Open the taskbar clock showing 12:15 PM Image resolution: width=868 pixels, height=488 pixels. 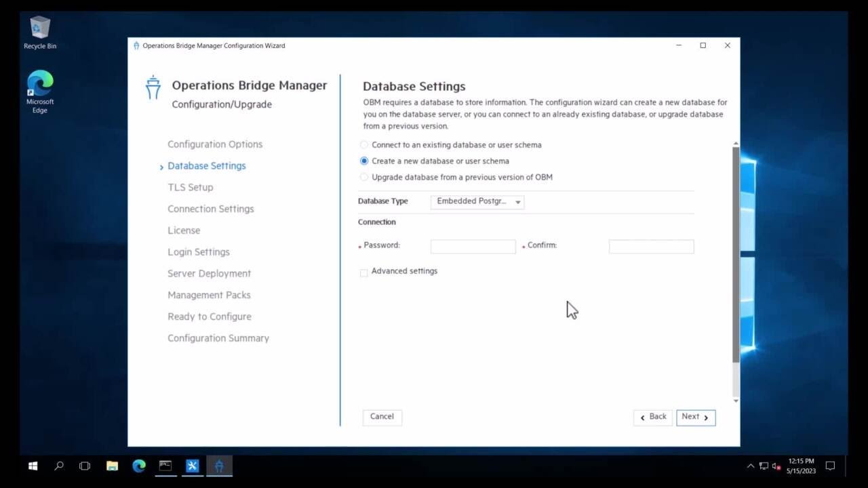point(801,466)
